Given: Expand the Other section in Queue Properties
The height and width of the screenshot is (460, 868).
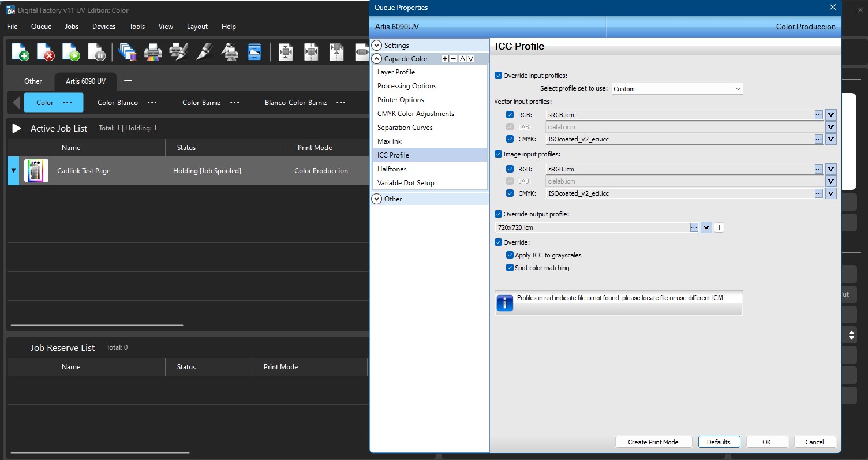Looking at the screenshot, I should (377, 199).
